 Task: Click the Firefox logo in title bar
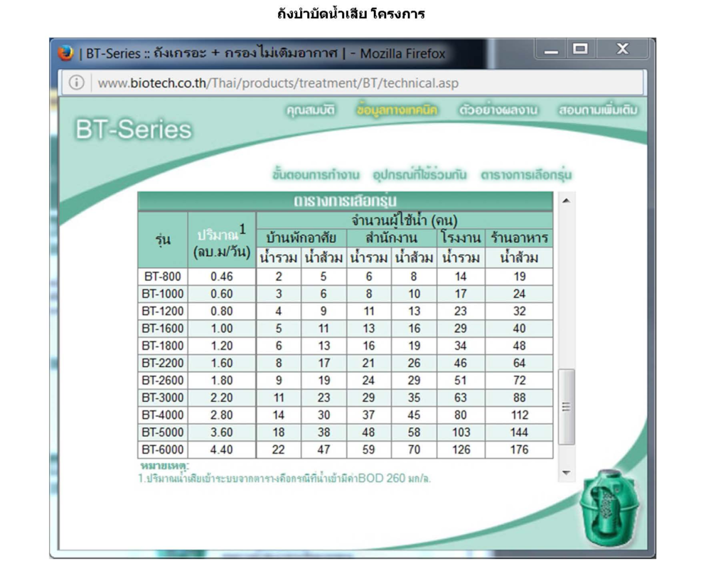tap(66, 53)
